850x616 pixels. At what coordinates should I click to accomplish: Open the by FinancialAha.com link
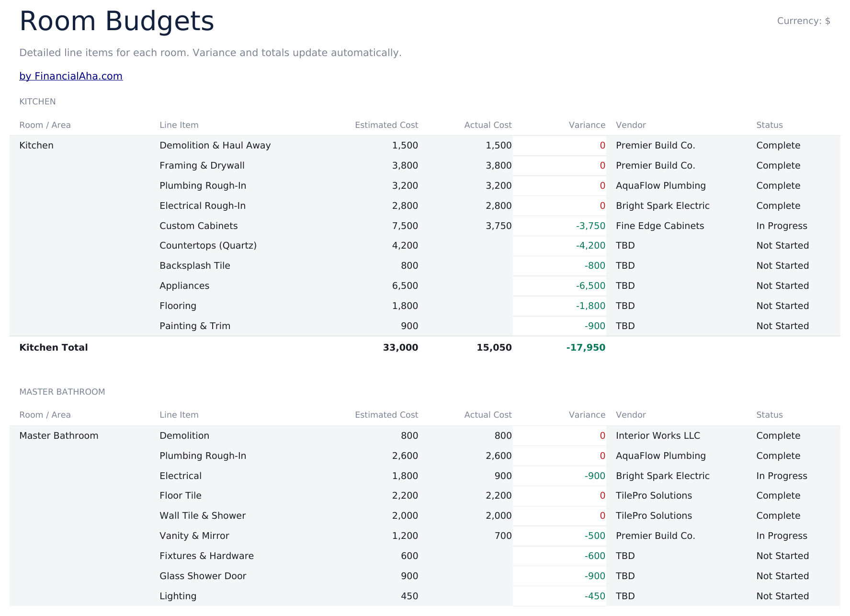click(x=71, y=76)
